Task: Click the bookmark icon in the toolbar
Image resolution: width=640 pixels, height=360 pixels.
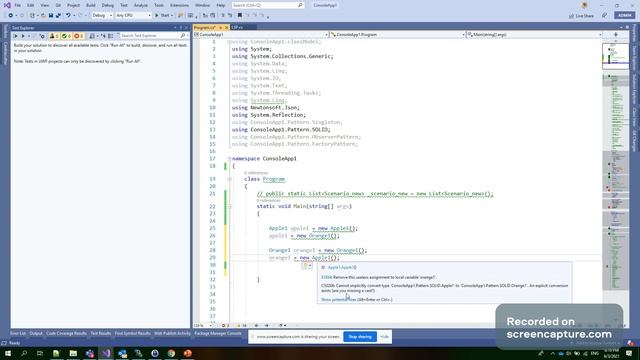Action: (240, 16)
